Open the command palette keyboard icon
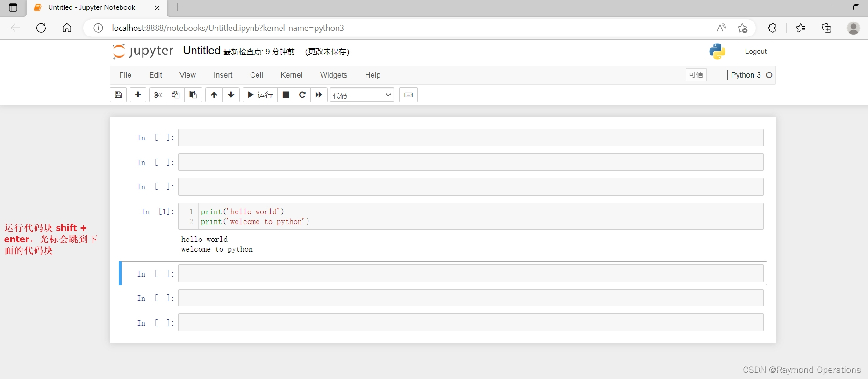This screenshot has height=379, width=868. 409,95
